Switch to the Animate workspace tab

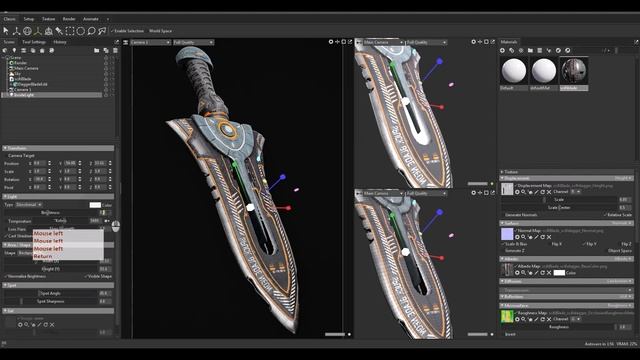pos(91,19)
